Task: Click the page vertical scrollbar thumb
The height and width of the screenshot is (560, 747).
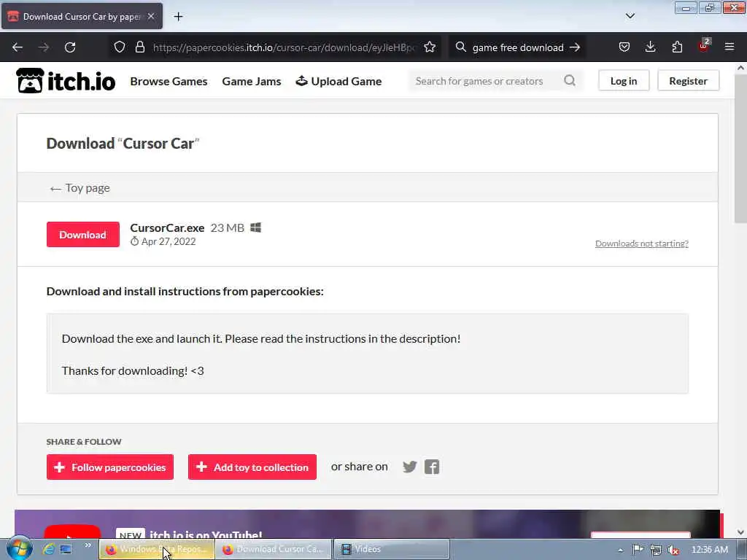Action: (741, 147)
